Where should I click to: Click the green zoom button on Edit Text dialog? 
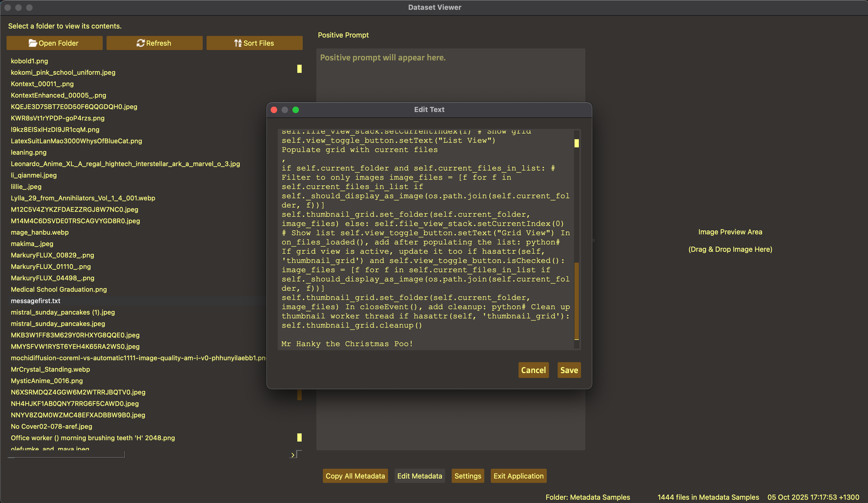[295, 110]
